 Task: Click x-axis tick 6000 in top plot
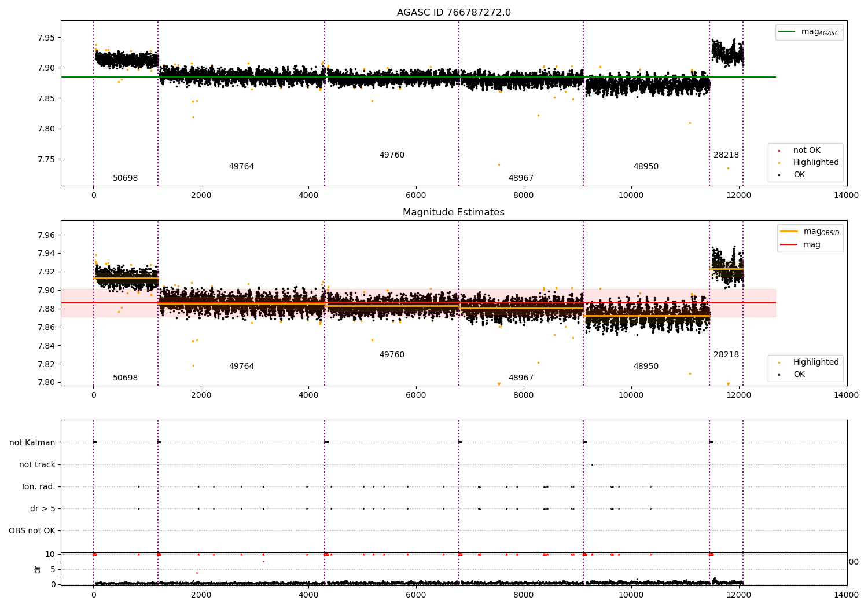(416, 196)
